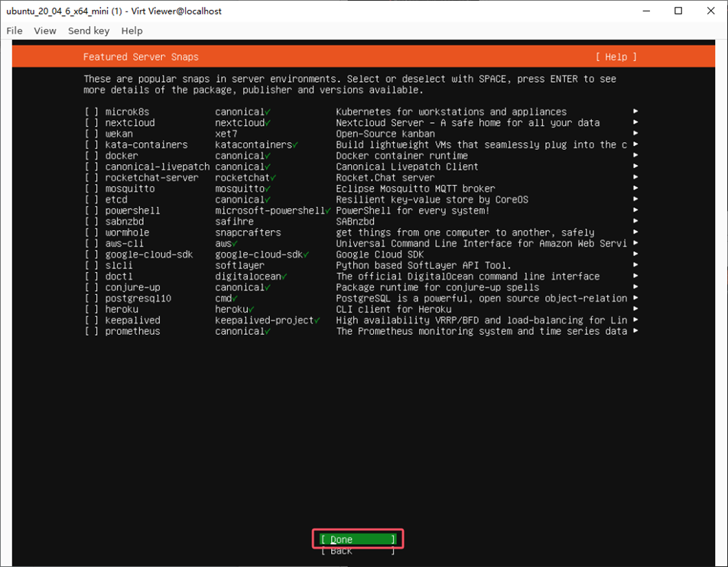Viewport: 728px width, 567px height.
Task: Check the docker snap checkbox
Action: pyautogui.click(x=92, y=156)
